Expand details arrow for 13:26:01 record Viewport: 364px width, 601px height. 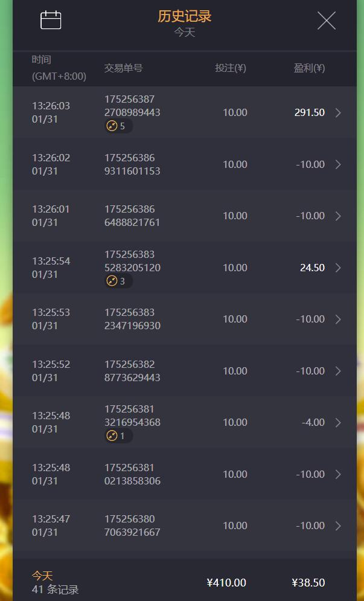click(338, 216)
